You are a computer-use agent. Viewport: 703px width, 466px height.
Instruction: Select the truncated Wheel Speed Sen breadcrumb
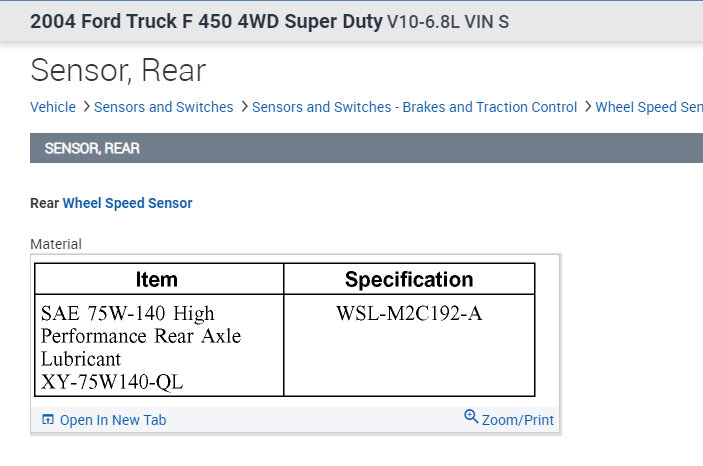(x=648, y=107)
